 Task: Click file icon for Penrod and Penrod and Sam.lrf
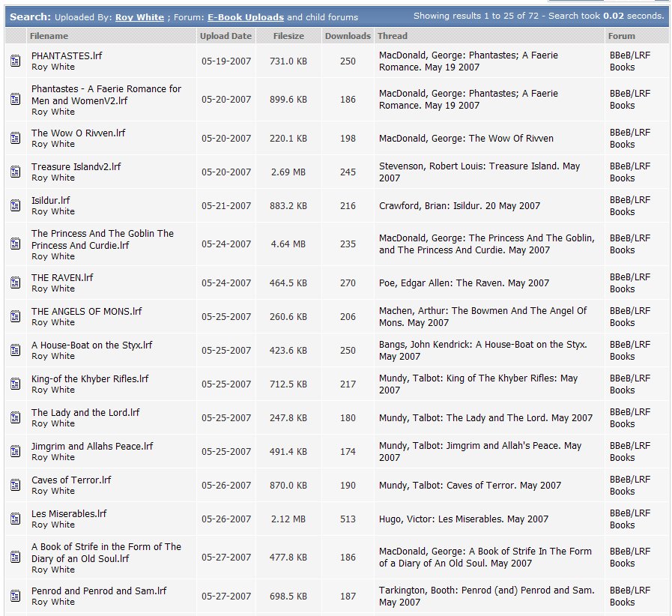(16, 596)
